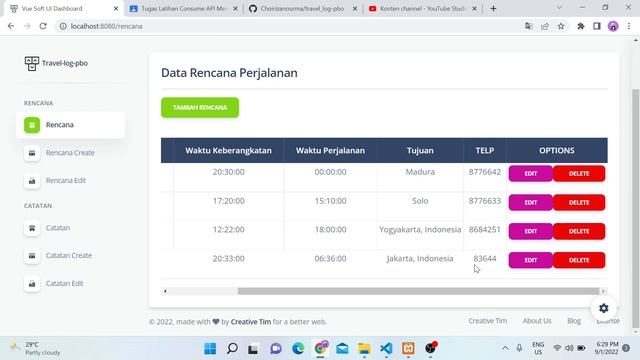The height and width of the screenshot is (360, 640).
Task: Open Microsoft Edge from taskbar
Action: click(x=298, y=348)
